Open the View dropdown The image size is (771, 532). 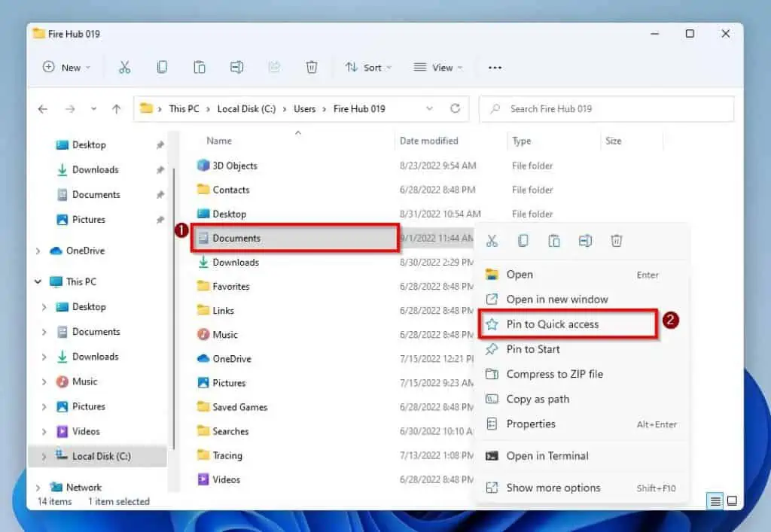tap(438, 67)
